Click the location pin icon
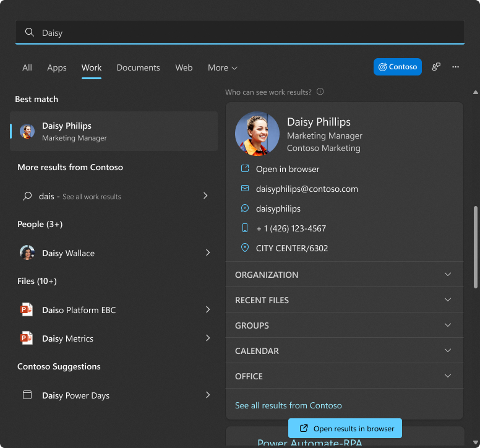 [245, 248]
